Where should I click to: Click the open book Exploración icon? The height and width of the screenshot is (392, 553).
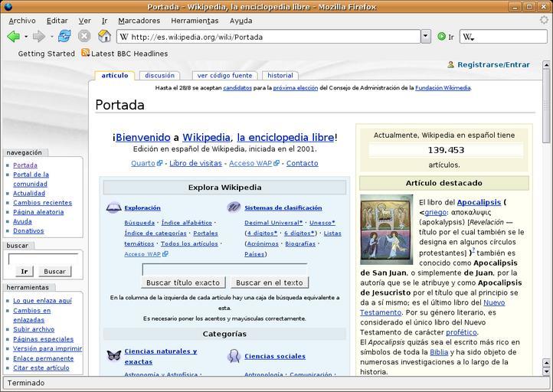[113, 207]
